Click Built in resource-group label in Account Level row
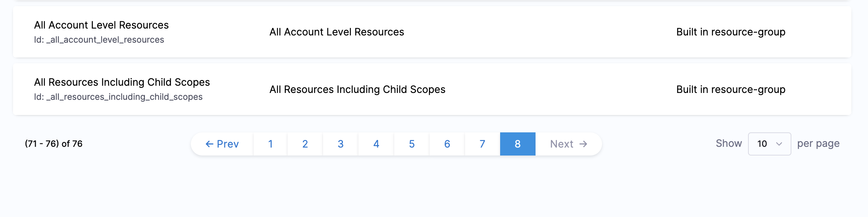 pos(731,32)
